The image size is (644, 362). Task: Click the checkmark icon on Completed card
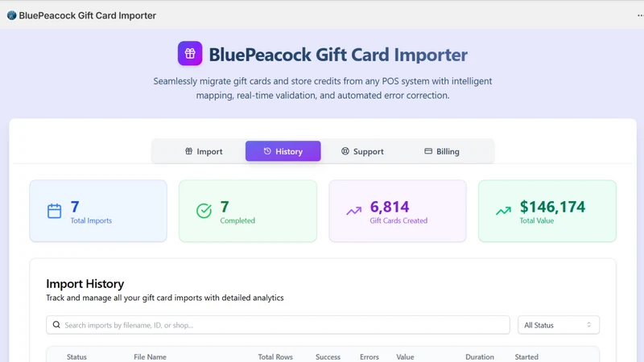point(204,211)
